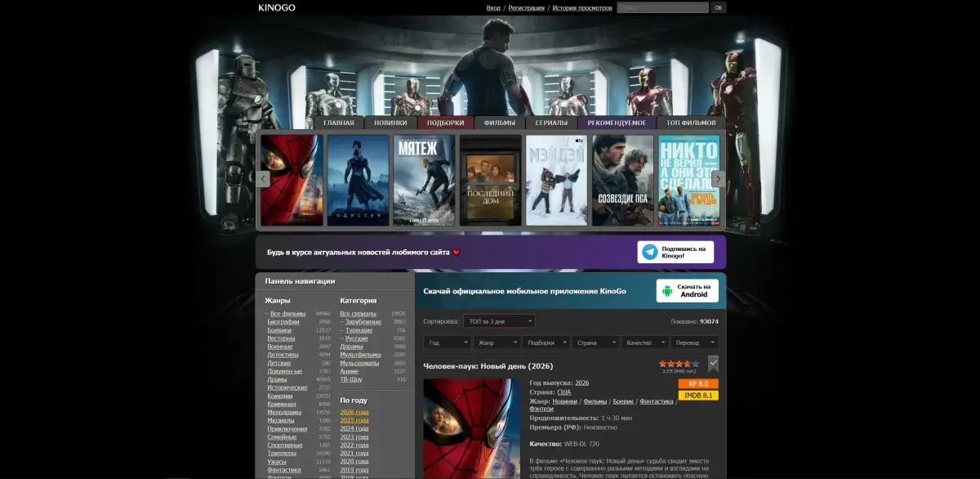Open the 'Жанр' filter dropdown
The image size is (980, 479).
(497, 342)
